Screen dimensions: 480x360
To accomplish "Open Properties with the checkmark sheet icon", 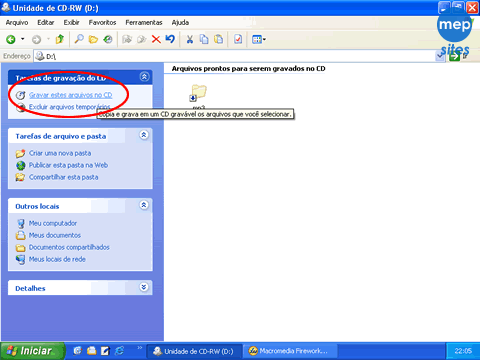I will (238, 39).
